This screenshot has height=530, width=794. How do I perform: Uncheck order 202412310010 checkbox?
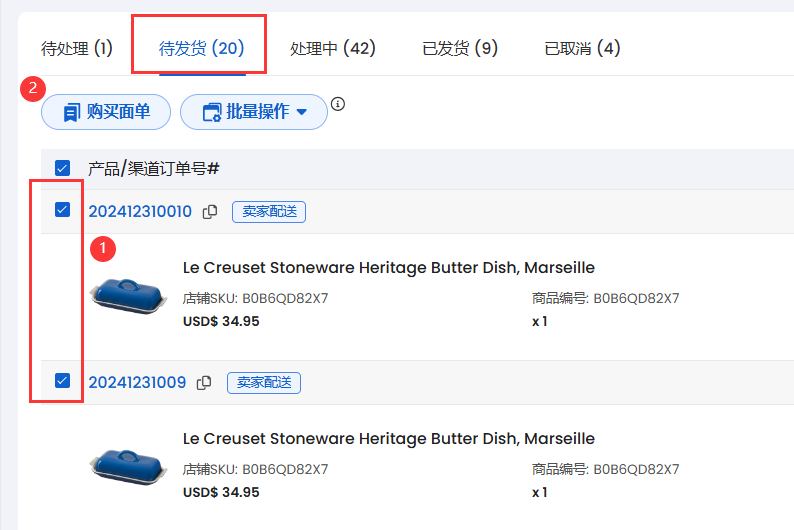62,209
